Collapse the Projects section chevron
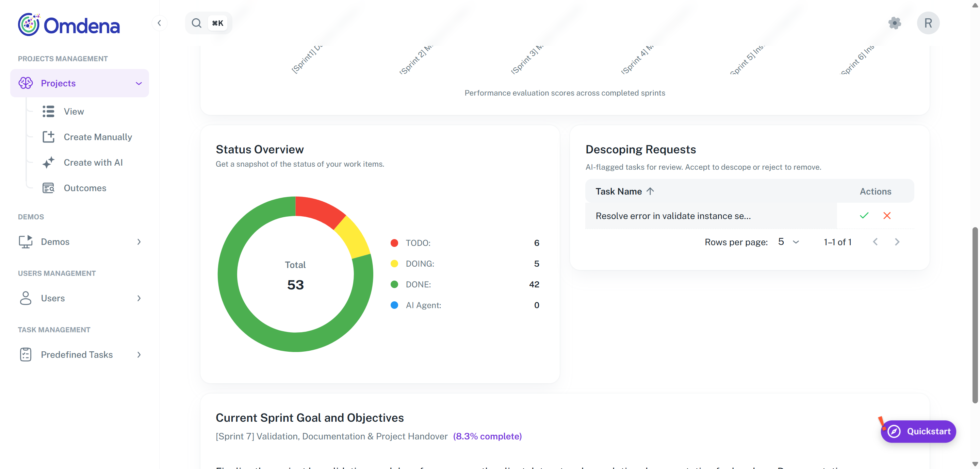 (138, 83)
